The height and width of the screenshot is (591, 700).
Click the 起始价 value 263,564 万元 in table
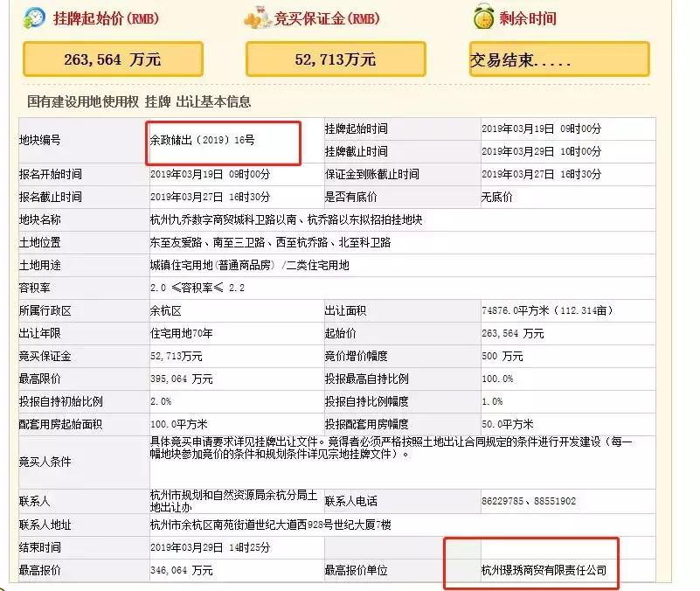512,334
